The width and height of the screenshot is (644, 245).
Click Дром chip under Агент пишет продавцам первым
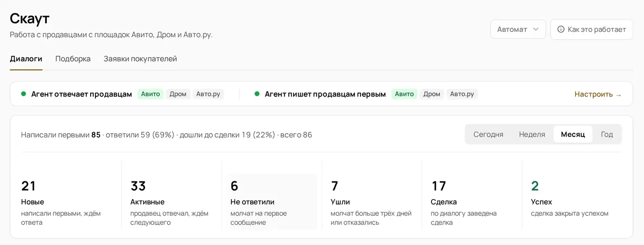click(432, 94)
